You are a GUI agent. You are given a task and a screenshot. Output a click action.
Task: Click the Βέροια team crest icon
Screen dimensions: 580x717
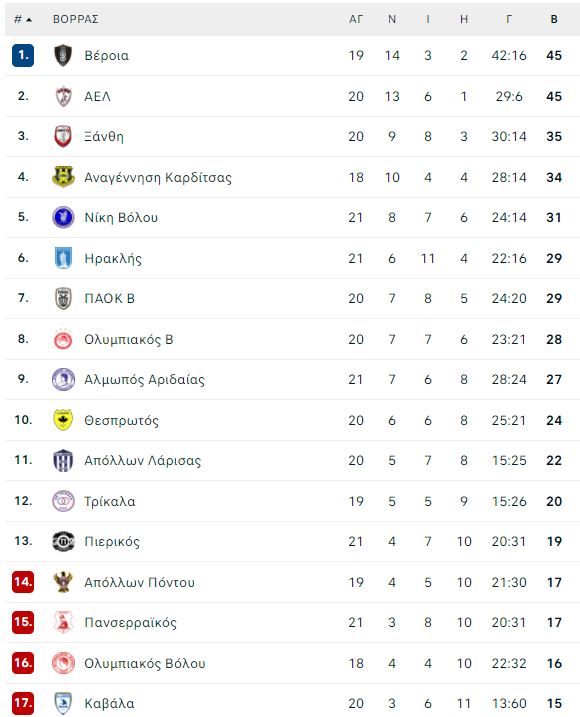tap(63, 55)
